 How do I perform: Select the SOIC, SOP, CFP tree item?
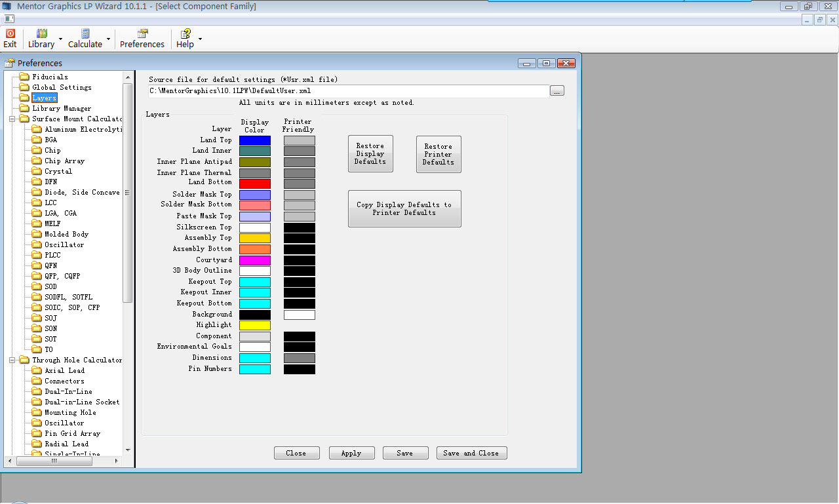[72, 307]
